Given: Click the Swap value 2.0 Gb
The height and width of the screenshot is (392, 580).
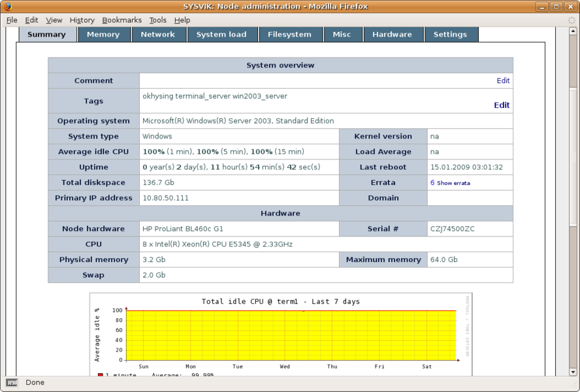Looking at the screenshot, I should 154,275.
